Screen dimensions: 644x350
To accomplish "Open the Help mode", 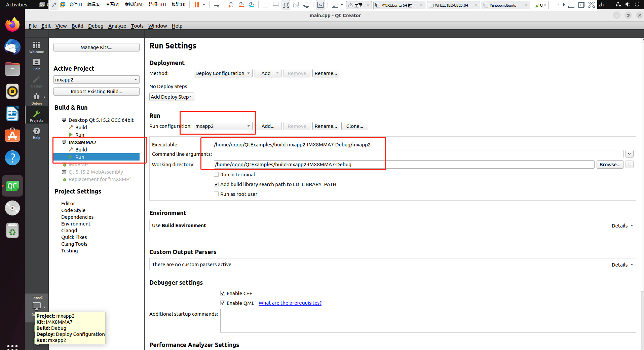I will 36,133.
